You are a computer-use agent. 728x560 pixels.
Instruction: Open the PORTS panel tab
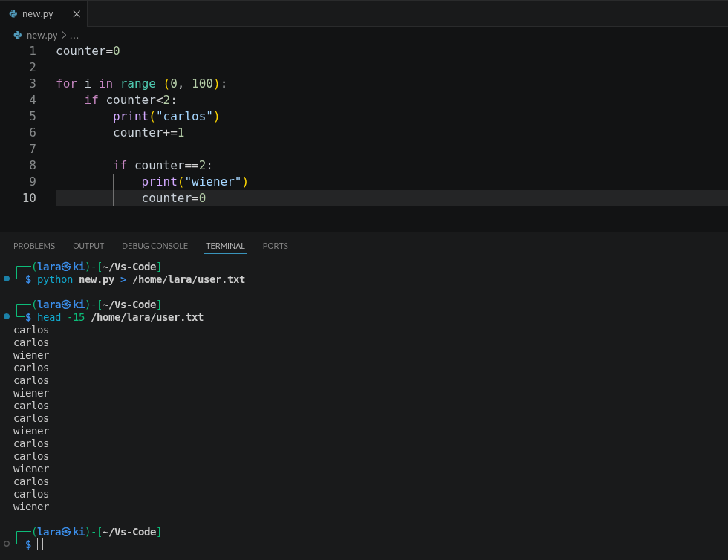[276, 246]
